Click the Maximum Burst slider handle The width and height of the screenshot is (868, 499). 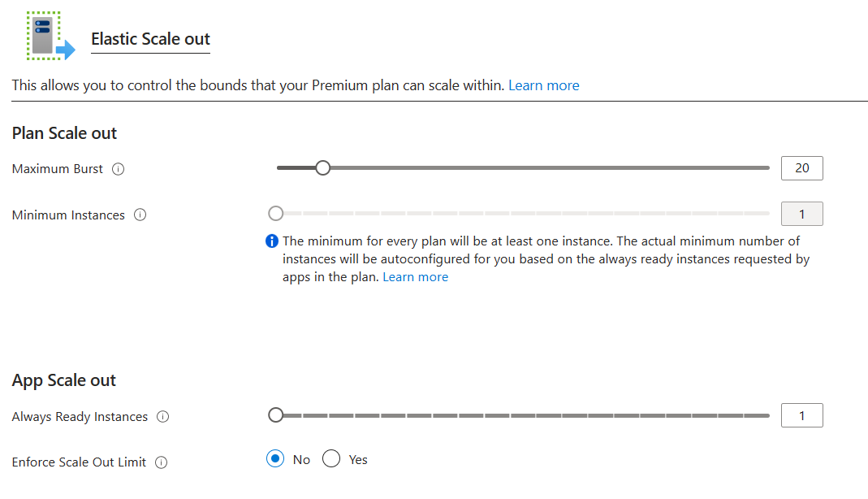(323, 168)
